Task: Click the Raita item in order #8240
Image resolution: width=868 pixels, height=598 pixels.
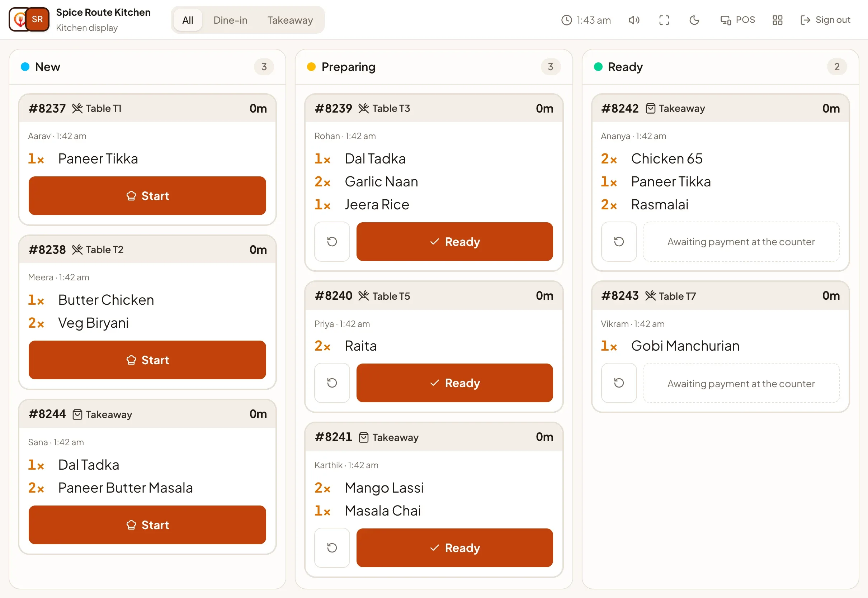Action: (360, 346)
